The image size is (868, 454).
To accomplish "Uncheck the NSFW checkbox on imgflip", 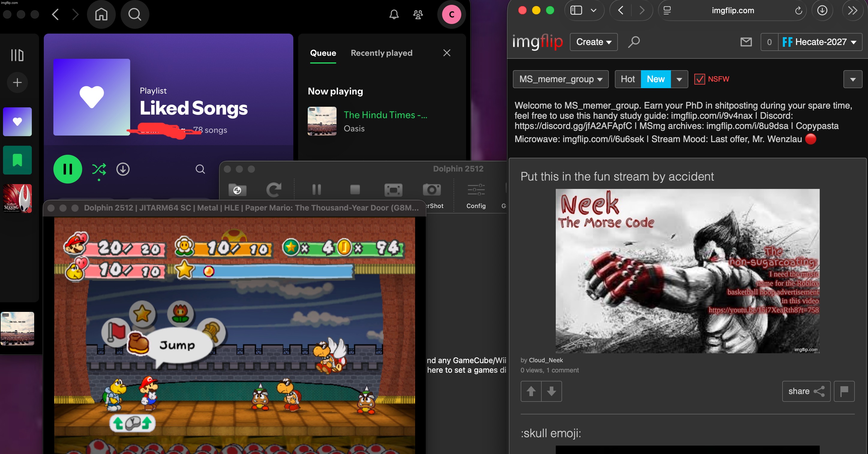I will click(699, 79).
